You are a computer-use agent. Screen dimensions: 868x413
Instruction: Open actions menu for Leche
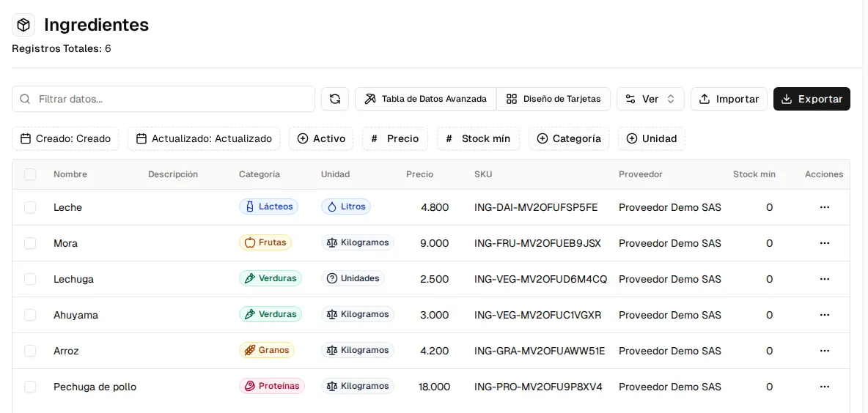click(824, 207)
